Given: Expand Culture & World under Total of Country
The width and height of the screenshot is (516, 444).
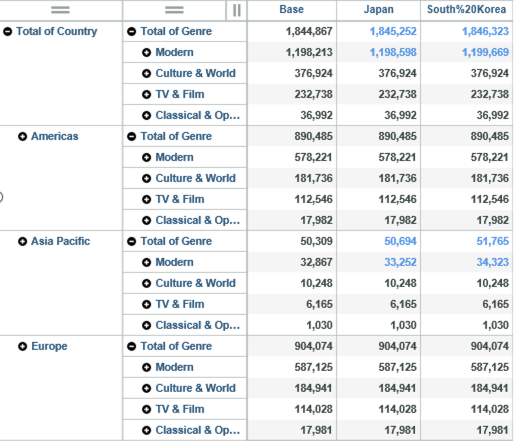Looking at the screenshot, I should click(x=146, y=74).
